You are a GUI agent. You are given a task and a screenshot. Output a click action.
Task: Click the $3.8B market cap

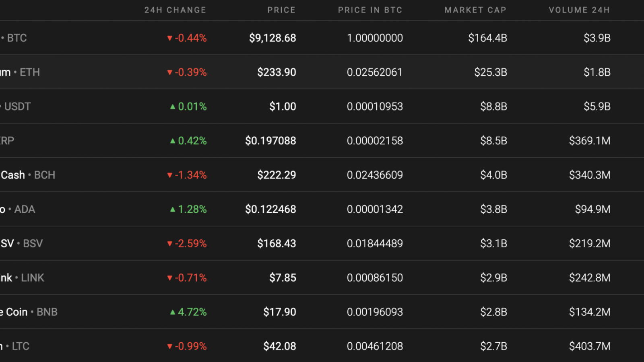(493, 209)
